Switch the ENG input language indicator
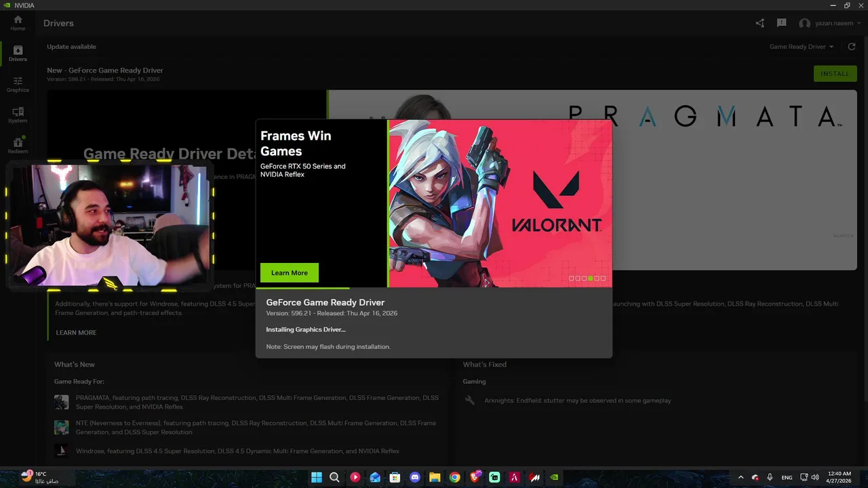 coord(787,477)
